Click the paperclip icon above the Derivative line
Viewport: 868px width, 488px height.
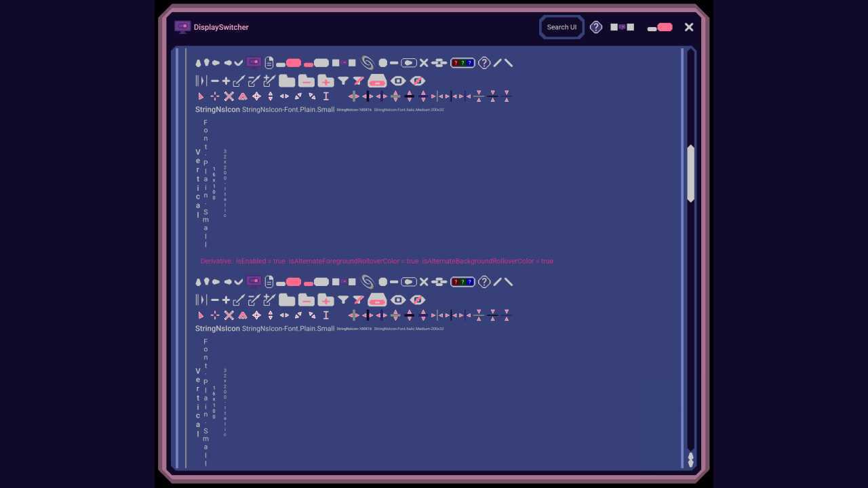pyautogui.click(x=368, y=63)
